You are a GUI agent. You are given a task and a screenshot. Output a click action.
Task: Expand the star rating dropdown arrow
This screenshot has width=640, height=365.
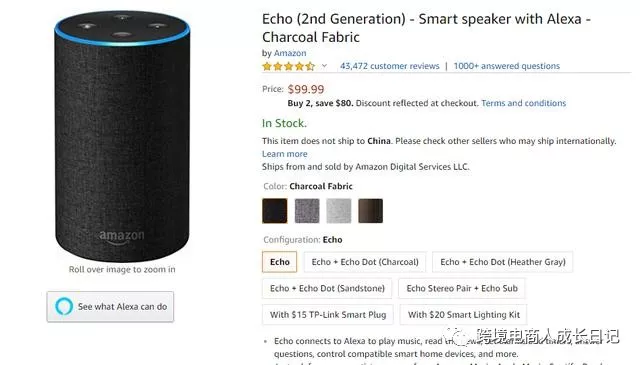pos(324,66)
